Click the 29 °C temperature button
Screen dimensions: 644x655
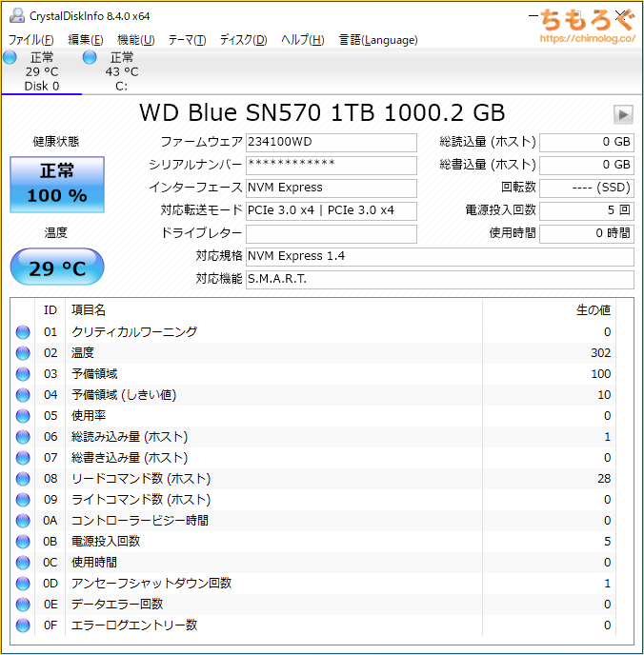[x=57, y=268]
